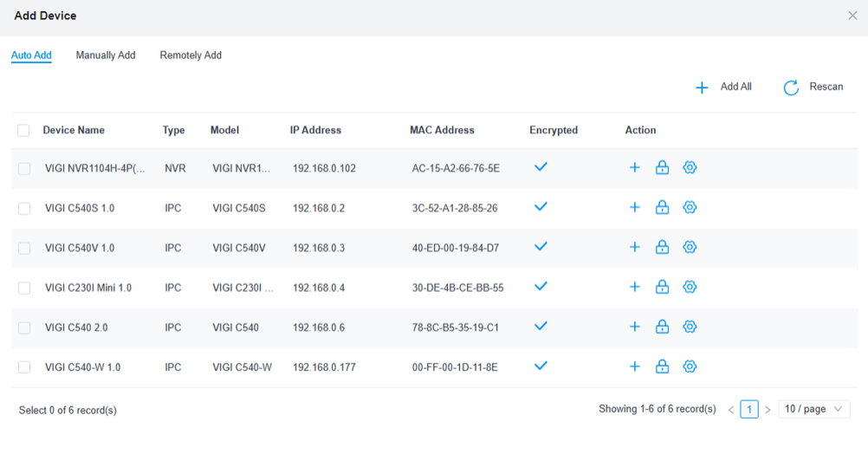Click the Add All button
This screenshot has width=868, height=454.
tap(724, 88)
